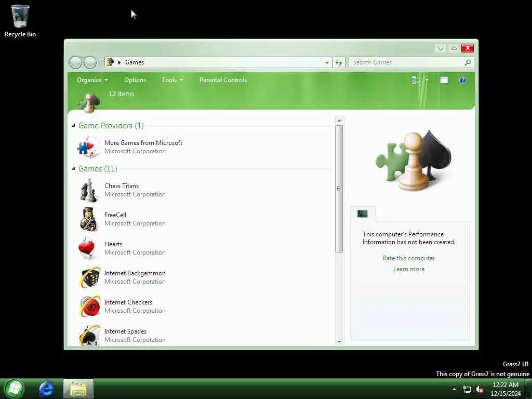Expand the view options dropdown arrow
Screen dimensions: 532x399
[x=427, y=80]
